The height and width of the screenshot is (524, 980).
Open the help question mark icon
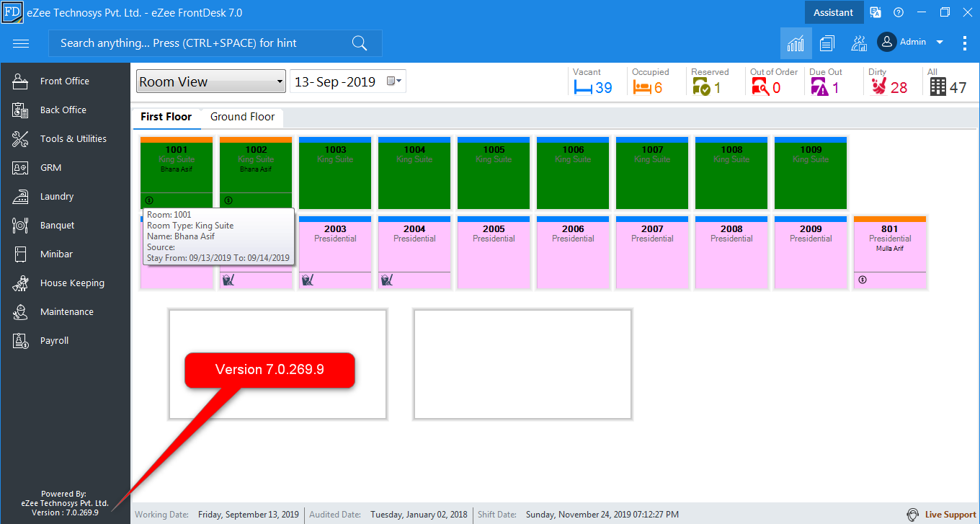898,12
